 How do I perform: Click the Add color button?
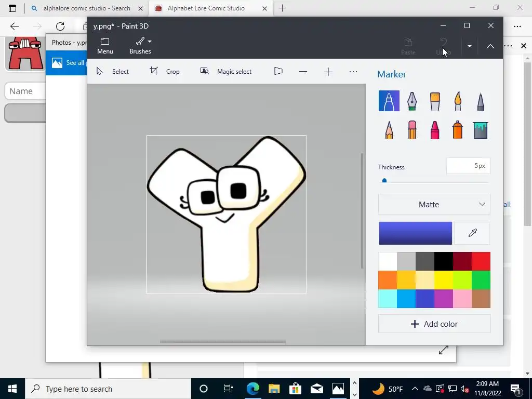click(434, 324)
